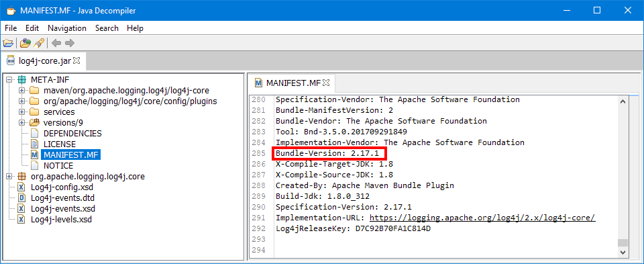Click the jar icon on log4j-core.jar tab
Screen dimensions: 644x264
(x=11, y=61)
